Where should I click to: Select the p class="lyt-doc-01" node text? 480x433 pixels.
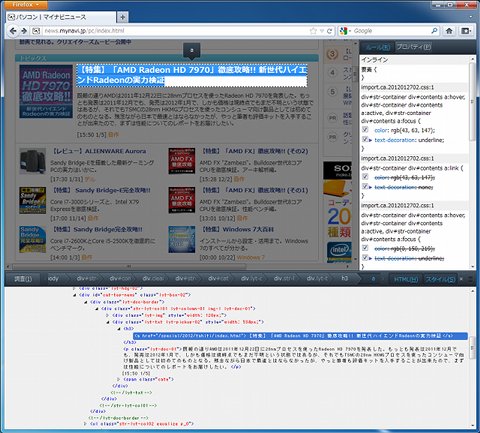coord(293,358)
